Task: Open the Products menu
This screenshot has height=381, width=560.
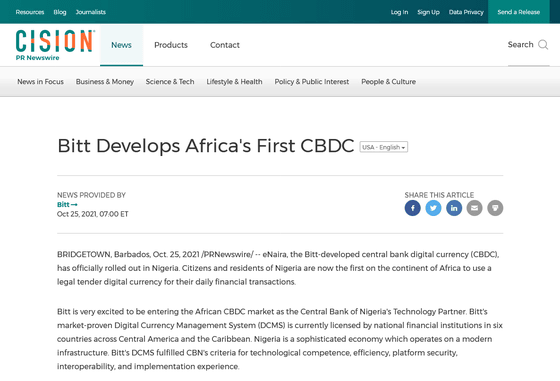Action: point(171,45)
